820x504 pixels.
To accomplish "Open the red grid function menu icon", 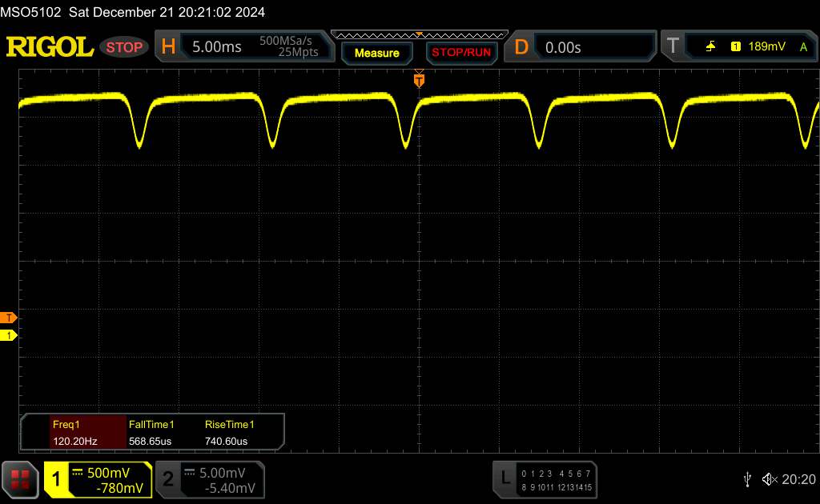I will (x=20, y=479).
